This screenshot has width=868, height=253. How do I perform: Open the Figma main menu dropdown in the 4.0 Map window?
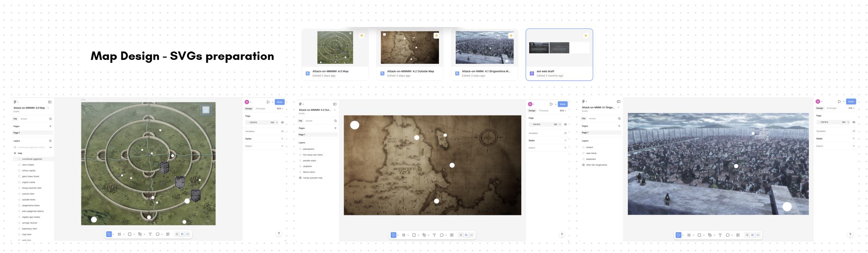click(x=16, y=102)
